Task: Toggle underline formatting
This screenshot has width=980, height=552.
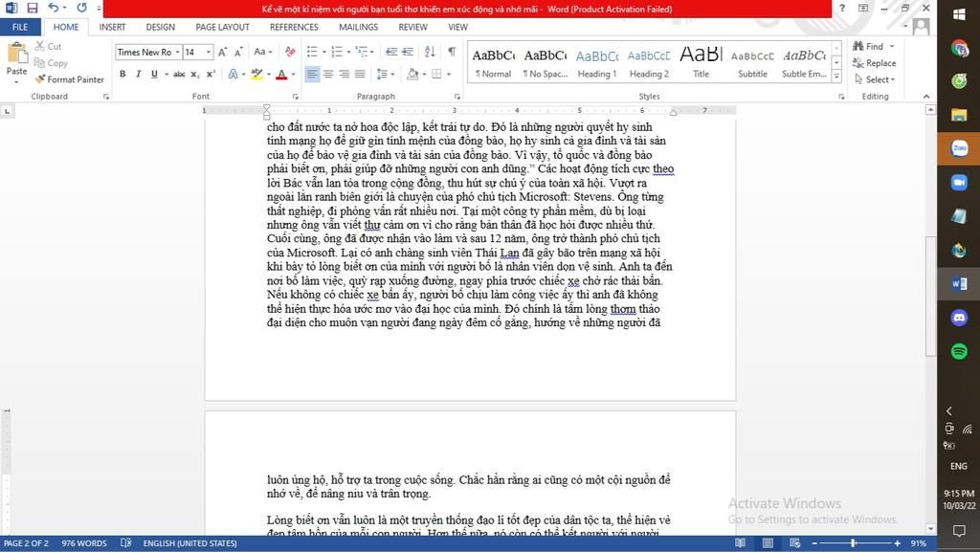Action: (154, 74)
